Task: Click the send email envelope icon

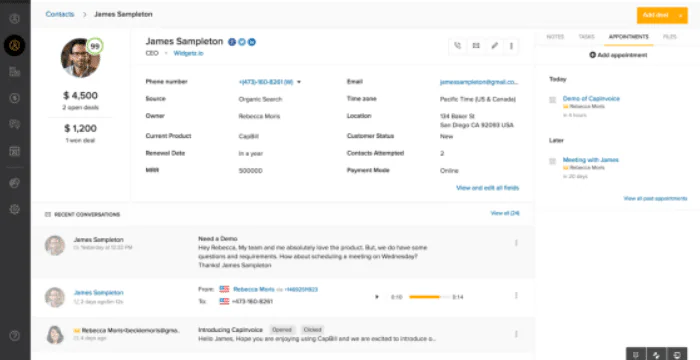Action: tap(476, 46)
